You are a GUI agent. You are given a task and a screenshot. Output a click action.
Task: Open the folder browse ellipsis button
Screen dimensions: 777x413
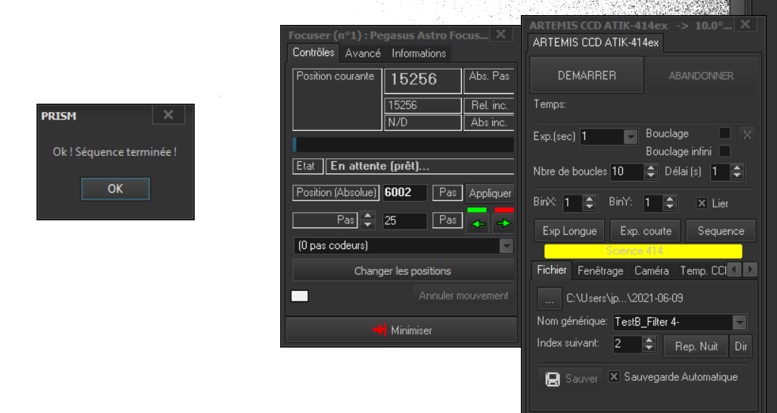(548, 297)
